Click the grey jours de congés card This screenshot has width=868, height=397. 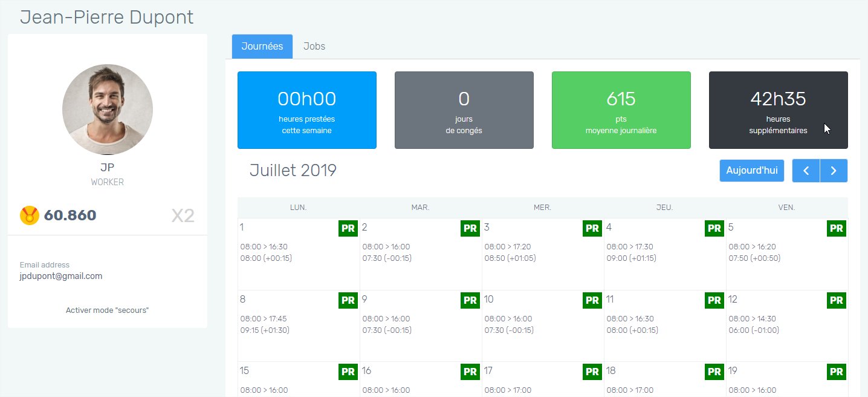tap(464, 110)
